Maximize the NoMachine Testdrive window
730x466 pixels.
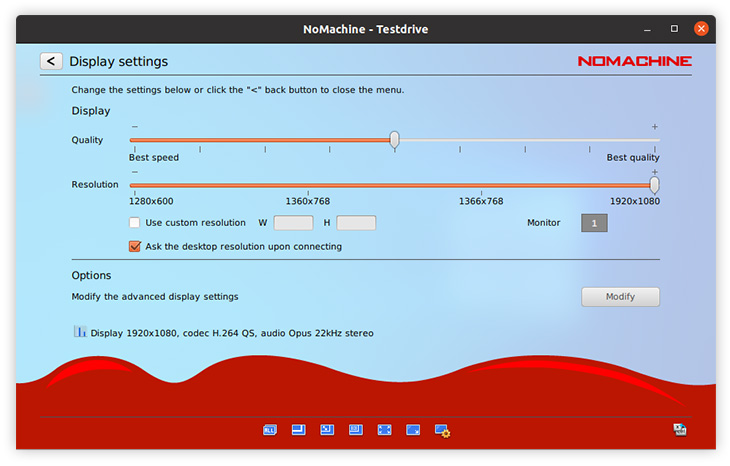[x=674, y=29]
